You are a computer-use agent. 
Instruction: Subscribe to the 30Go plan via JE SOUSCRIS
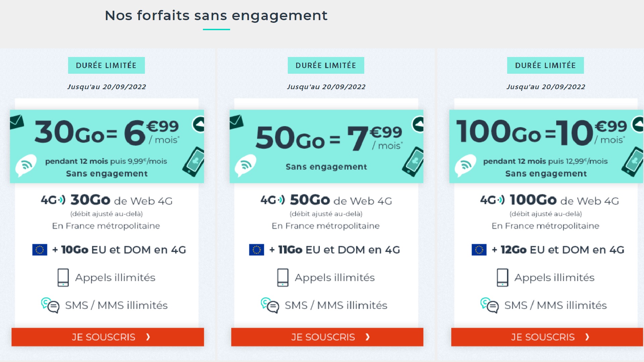pyautogui.click(x=108, y=337)
